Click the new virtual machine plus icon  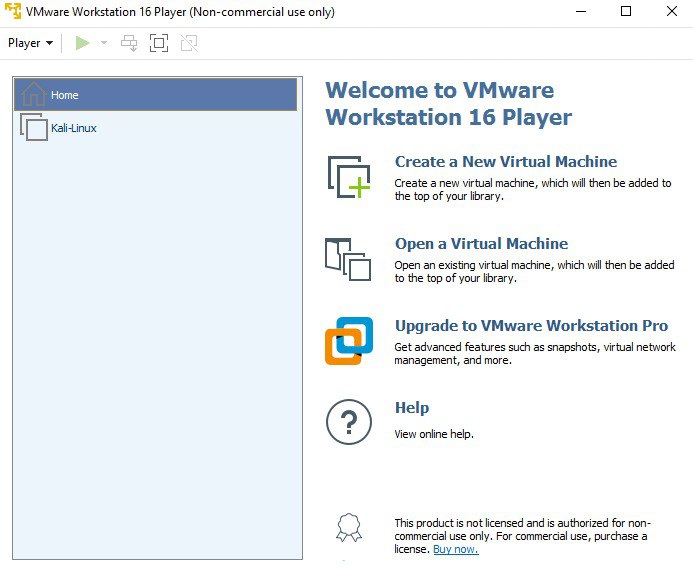click(349, 177)
